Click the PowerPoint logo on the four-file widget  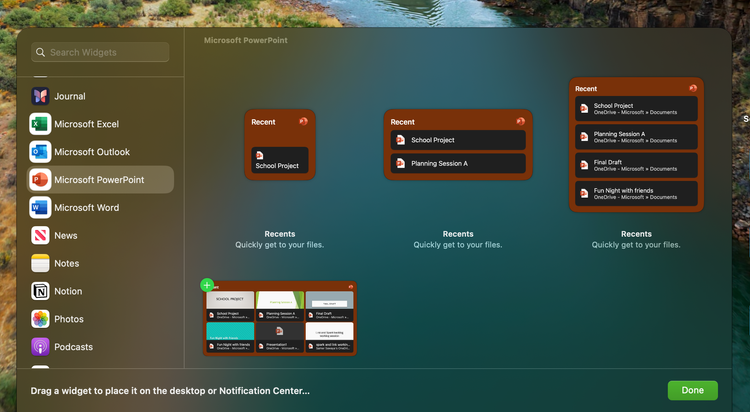pos(693,88)
